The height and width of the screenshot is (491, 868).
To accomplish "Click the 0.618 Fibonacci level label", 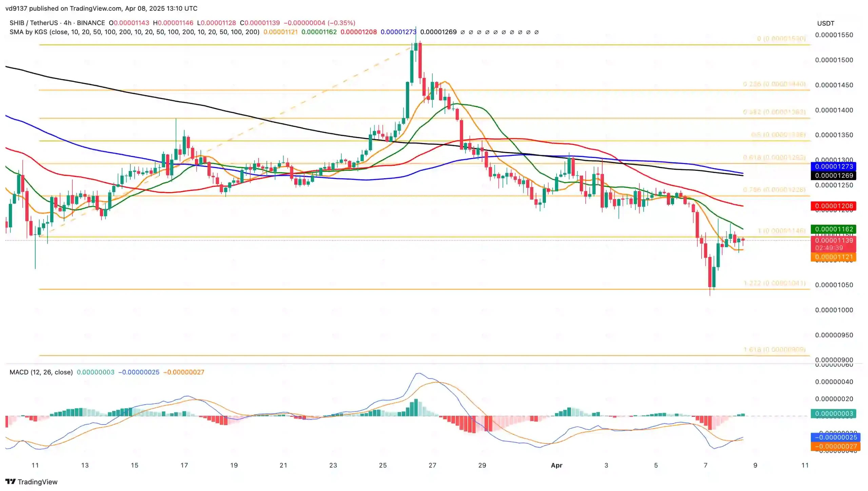I will 774,158.
